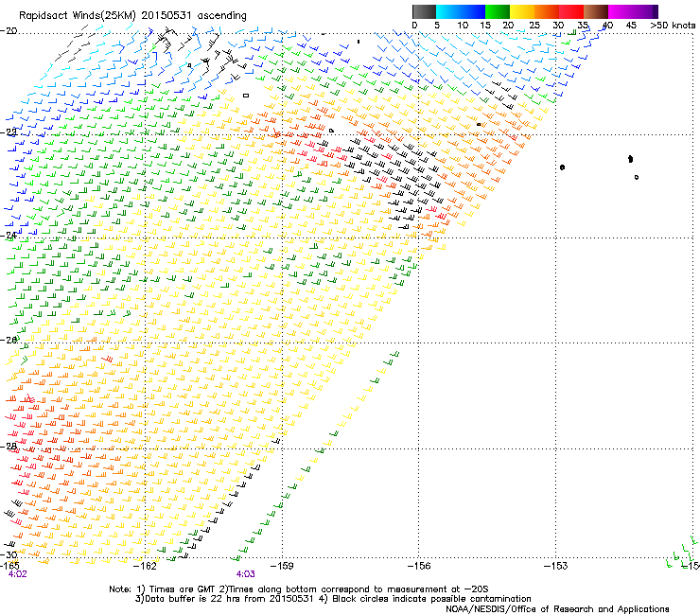Click the -162 longitude axis label

[145, 566]
